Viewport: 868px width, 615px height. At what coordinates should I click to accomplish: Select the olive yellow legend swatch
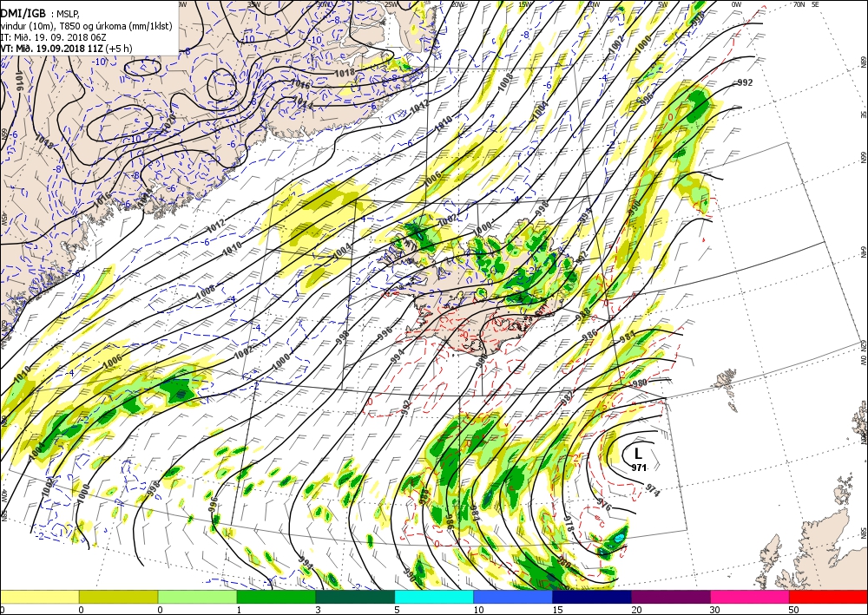click(x=118, y=597)
